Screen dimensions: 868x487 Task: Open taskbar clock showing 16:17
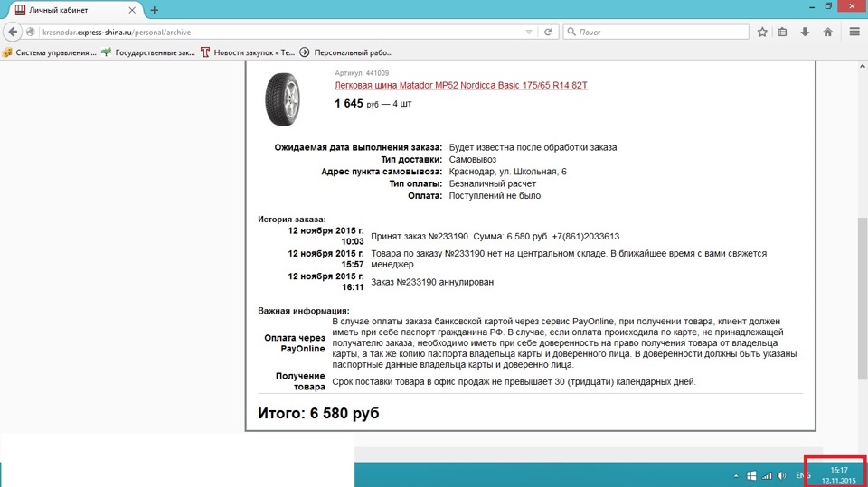[839, 476]
